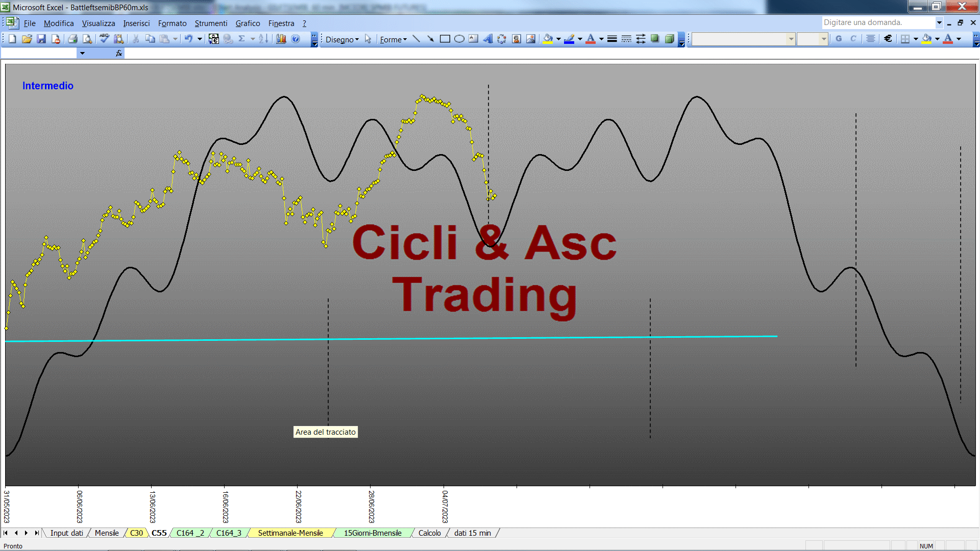The height and width of the screenshot is (551, 980).
Task: Toggle centered alignment button
Action: tap(871, 39)
